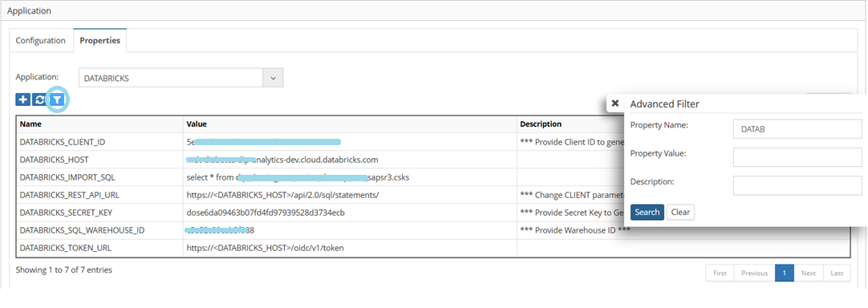Click the secret key value starting with dose6da
The width and height of the screenshot is (868, 308).
tap(266, 213)
